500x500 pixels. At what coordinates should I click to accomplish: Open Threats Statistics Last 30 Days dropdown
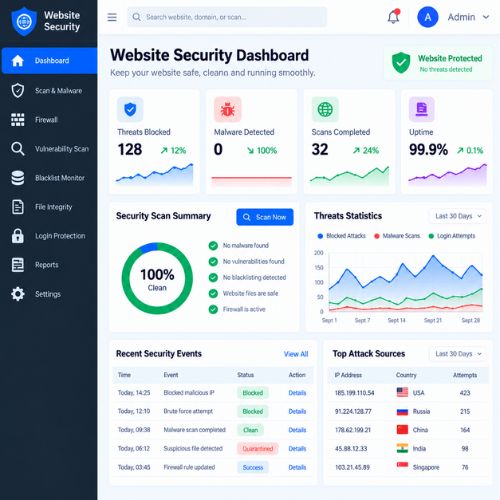click(458, 216)
